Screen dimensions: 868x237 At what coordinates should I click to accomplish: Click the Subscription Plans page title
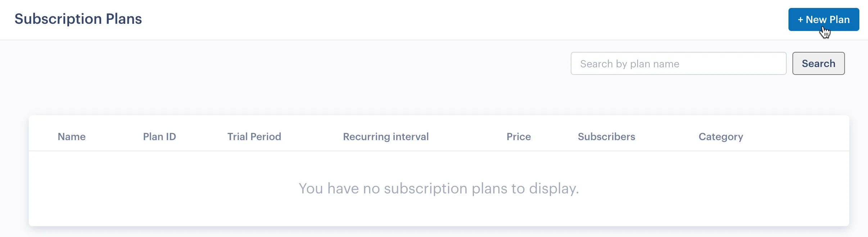pos(78,19)
